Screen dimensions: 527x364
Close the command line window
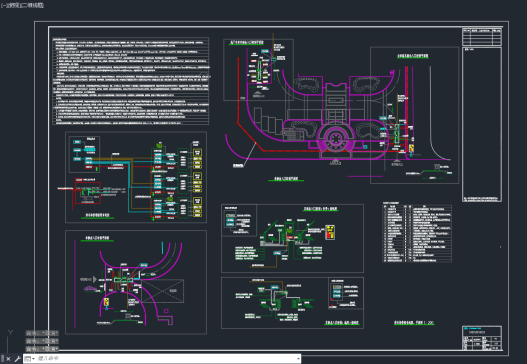8,359
